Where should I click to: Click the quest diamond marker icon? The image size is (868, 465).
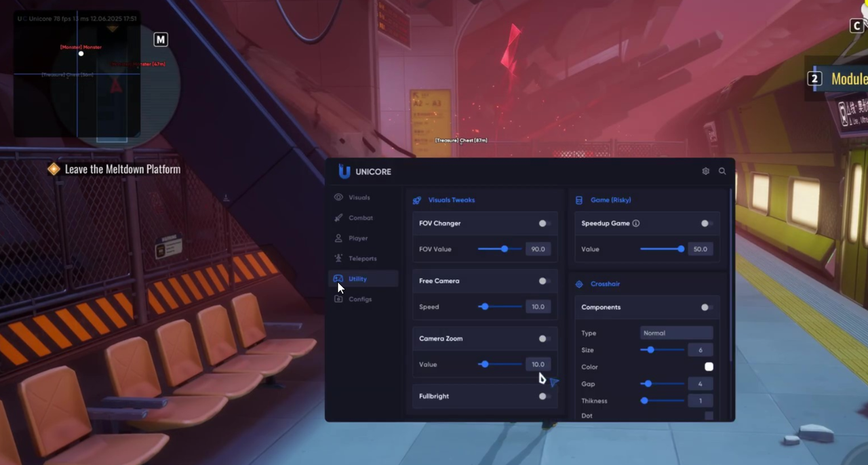54,169
